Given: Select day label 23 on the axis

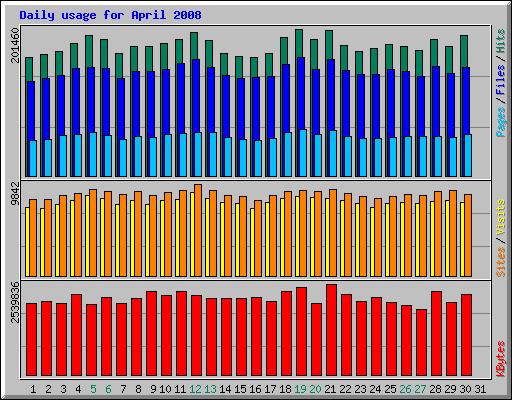Looking at the screenshot, I should pos(360,389).
